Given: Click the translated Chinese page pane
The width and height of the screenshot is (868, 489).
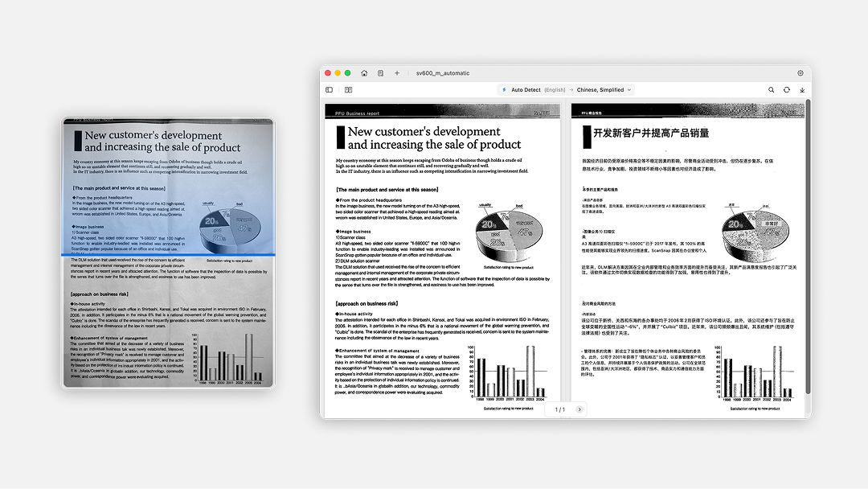Looking at the screenshot, I should click(688, 257).
